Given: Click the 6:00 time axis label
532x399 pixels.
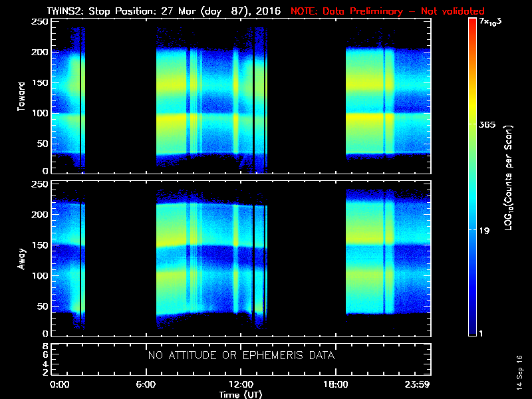Looking at the screenshot, I should point(146,385).
